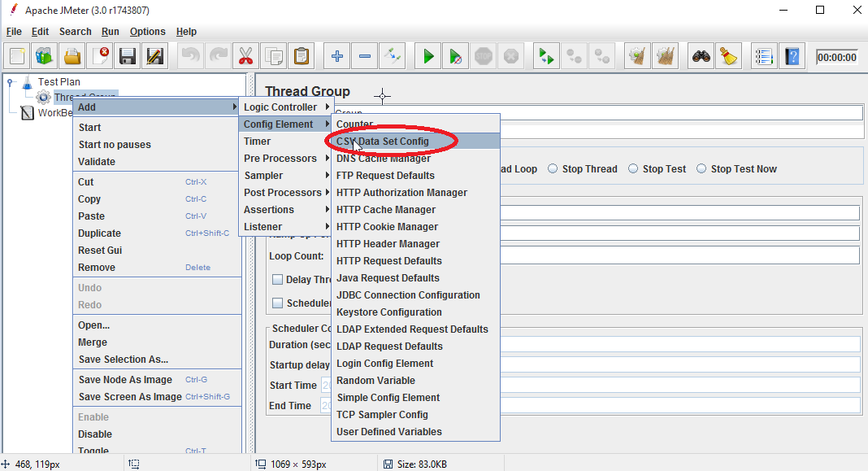Click the Cut scissors toolbar icon
The width and height of the screenshot is (868, 471).
(x=246, y=56)
